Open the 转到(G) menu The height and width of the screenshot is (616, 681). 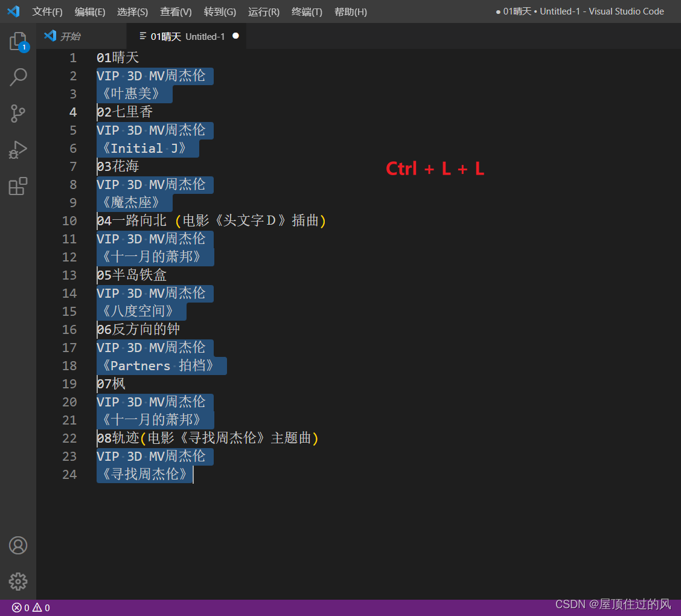point(220,11)
